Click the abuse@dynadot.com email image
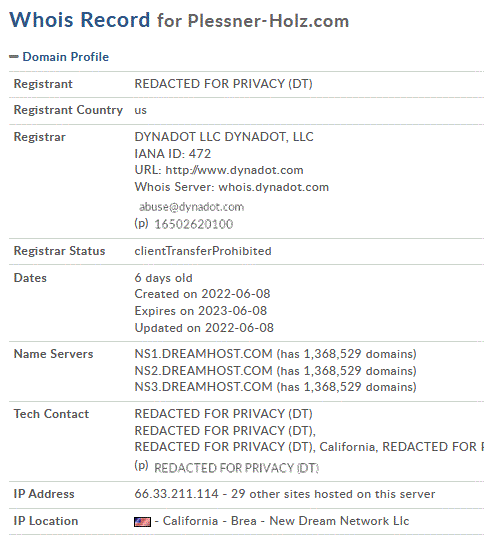484x536 pixels. 191,207
